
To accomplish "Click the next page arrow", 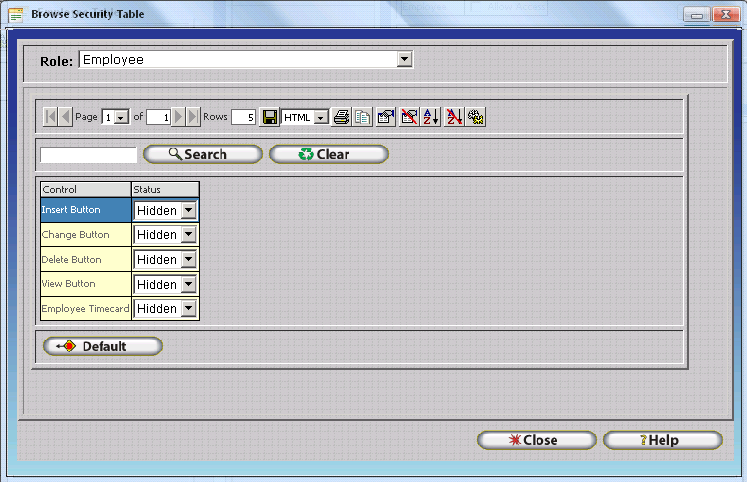I will (179, 117).
